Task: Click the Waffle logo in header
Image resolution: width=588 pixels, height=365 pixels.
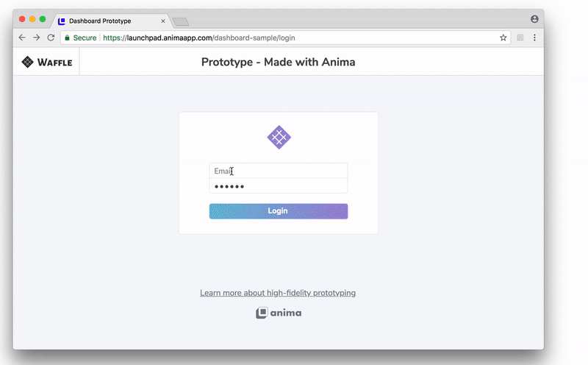Action: point(47,63)
